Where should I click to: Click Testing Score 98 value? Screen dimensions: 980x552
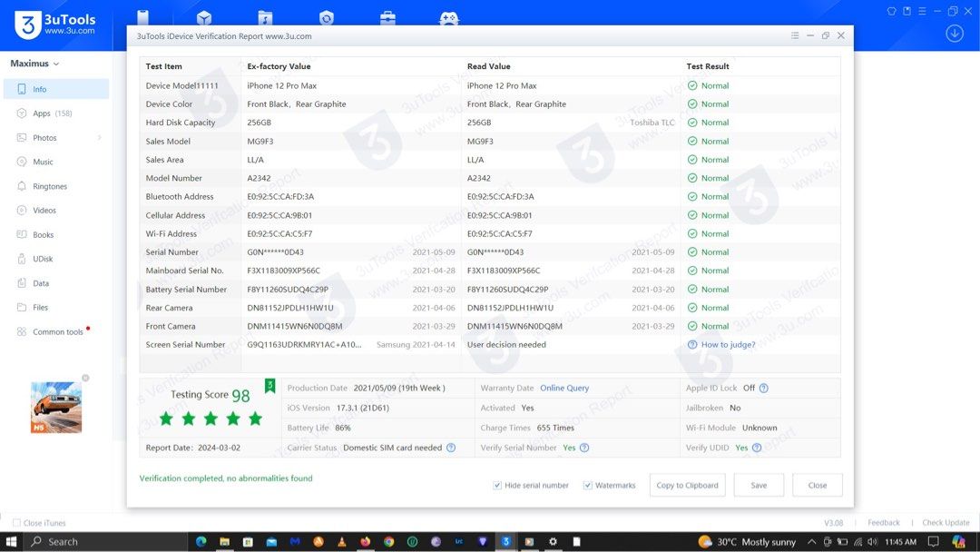(240, 396)
